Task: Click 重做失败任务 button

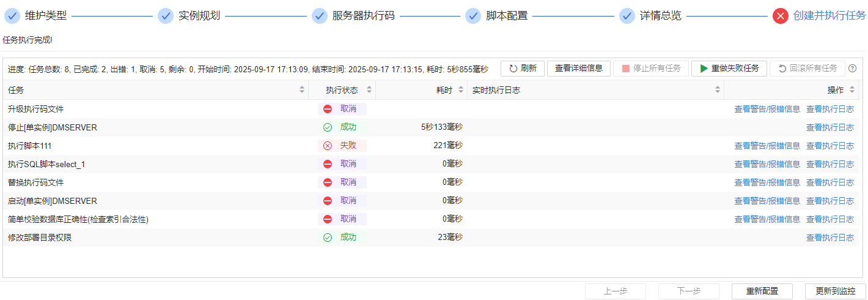Action: tap(729, 69)
